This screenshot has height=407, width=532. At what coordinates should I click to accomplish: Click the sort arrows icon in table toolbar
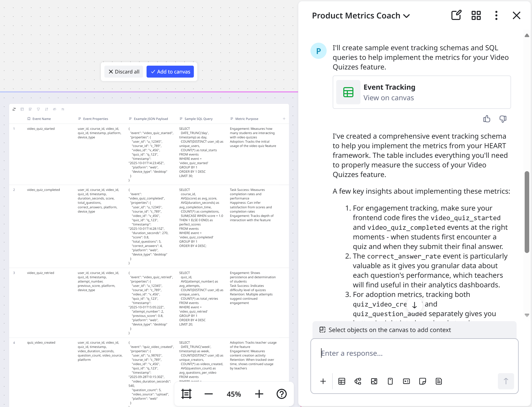46,109
